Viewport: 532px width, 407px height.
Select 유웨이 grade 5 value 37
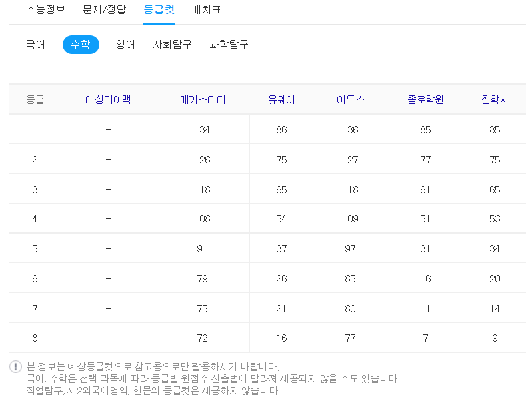pos(281,249)
